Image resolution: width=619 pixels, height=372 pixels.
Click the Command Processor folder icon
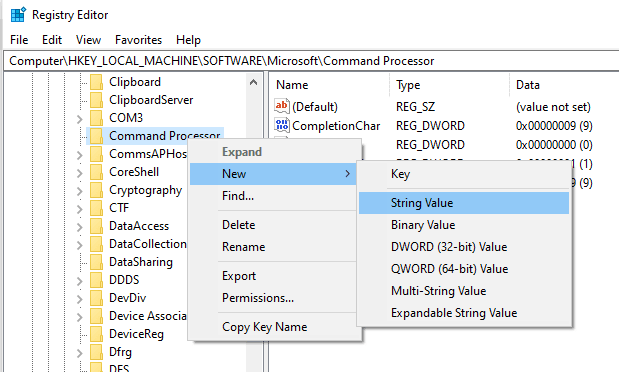96,136
